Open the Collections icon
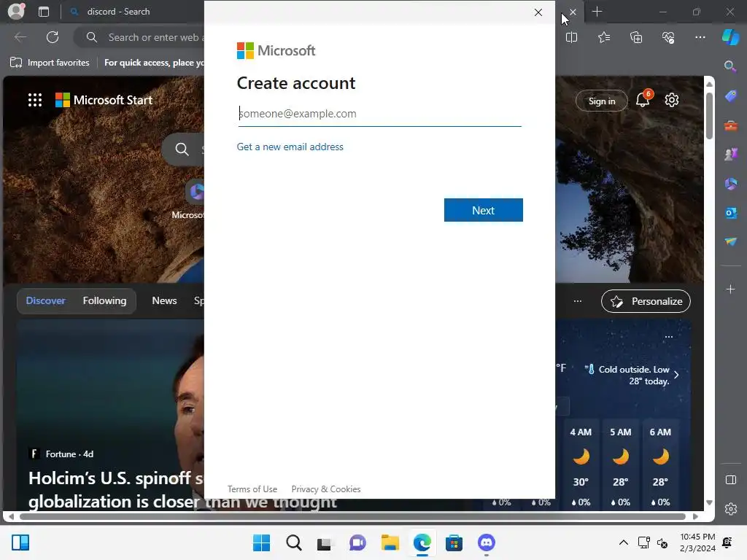 pos(636,37)
